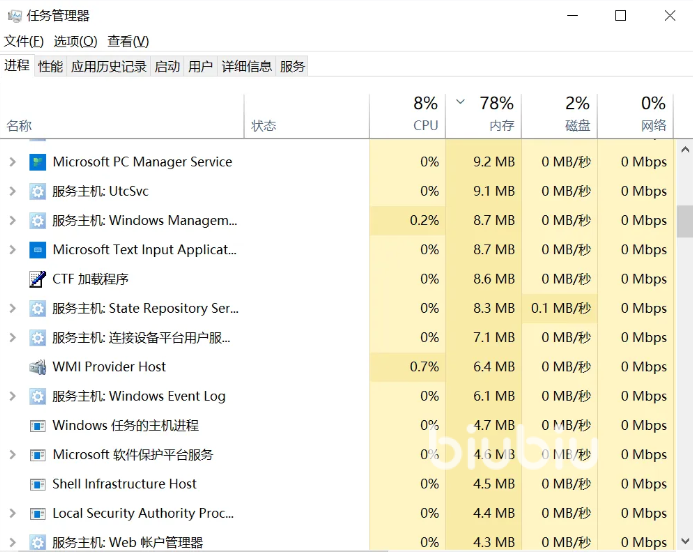Click the Microsoft PC Manager Service icon
The image size is (693, 552).
point(38,162)
